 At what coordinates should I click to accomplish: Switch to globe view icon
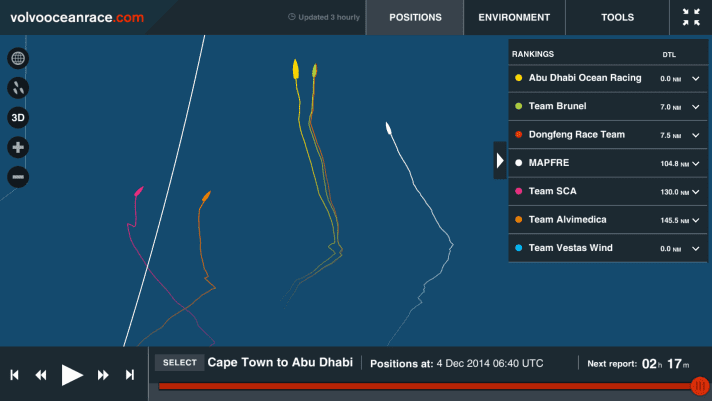pyautogui.click(x=18, y=58)
